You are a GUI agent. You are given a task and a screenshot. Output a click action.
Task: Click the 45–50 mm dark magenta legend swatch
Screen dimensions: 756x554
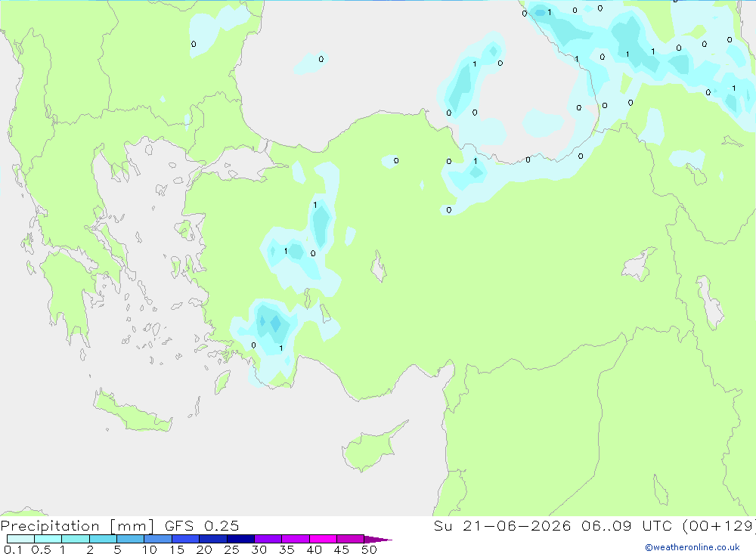[351, 539]
